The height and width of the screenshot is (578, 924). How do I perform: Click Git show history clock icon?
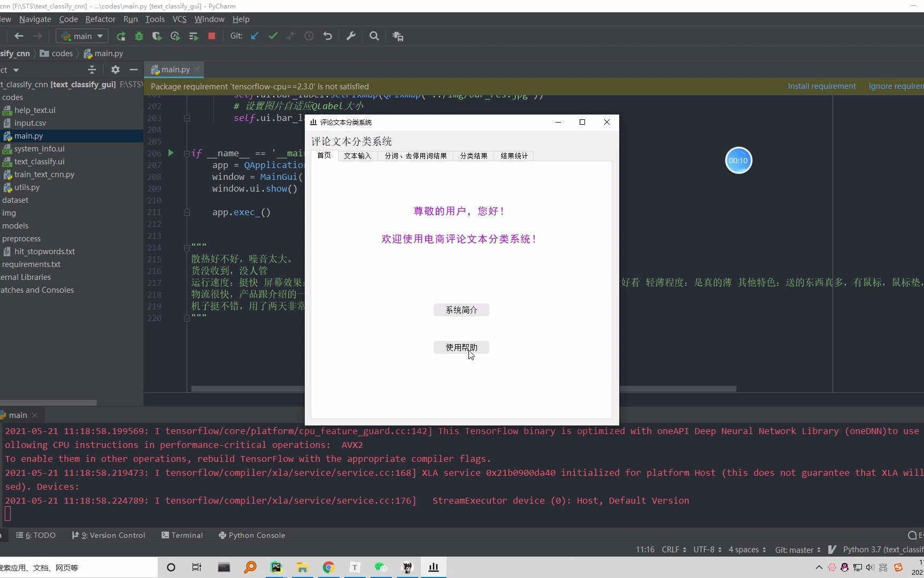(309, 36)
